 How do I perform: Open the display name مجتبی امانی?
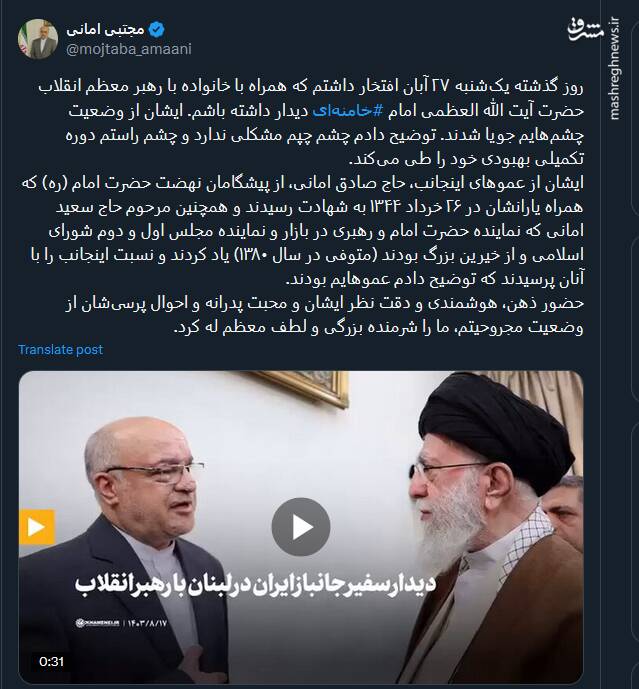[105, 30]
